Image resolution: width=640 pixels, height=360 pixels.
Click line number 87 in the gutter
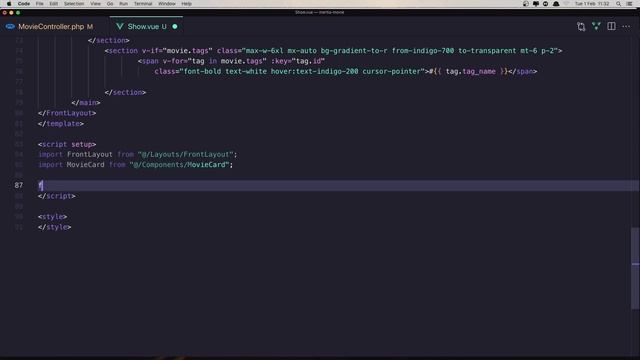click(x=19, y=185)
